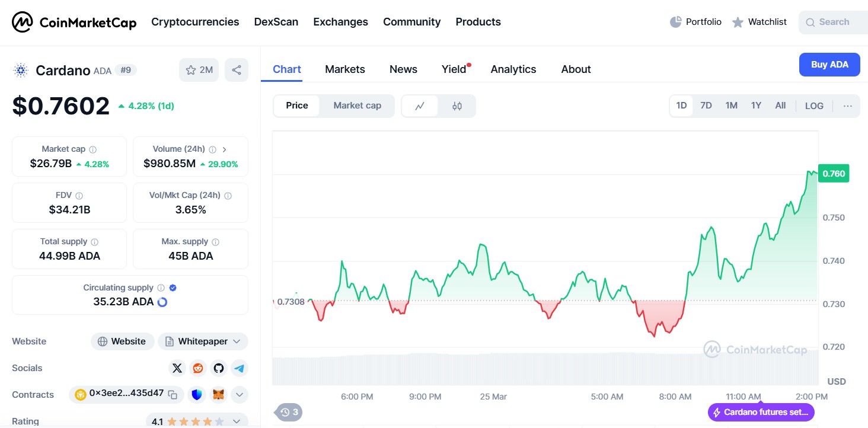The width and height of the screenshot is (868, 428).
Task: Expand the Whitepaper dropdown
Action: [237, 341]
